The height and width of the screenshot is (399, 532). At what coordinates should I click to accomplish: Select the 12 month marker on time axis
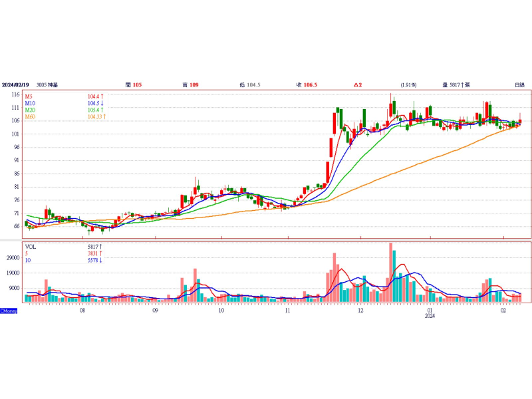(360, 310)
